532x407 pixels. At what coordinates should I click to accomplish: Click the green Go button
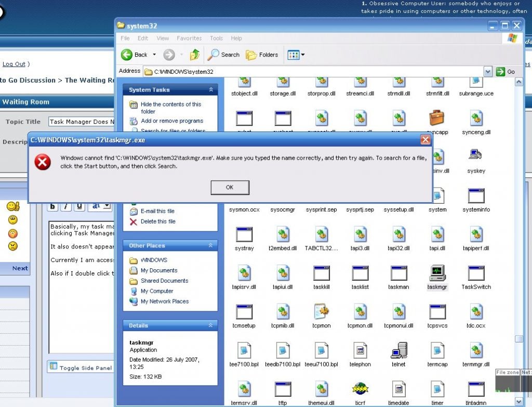click(499, 71)
